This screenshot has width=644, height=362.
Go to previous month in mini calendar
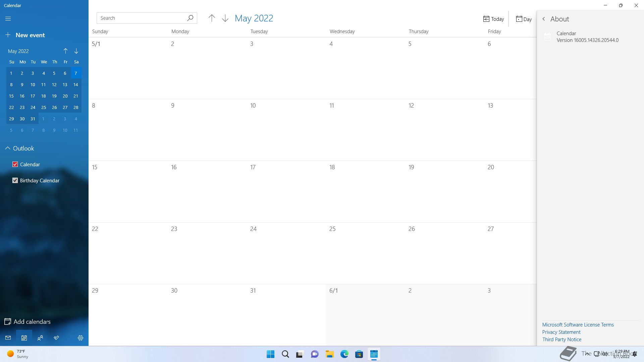[x=65, y=51]
